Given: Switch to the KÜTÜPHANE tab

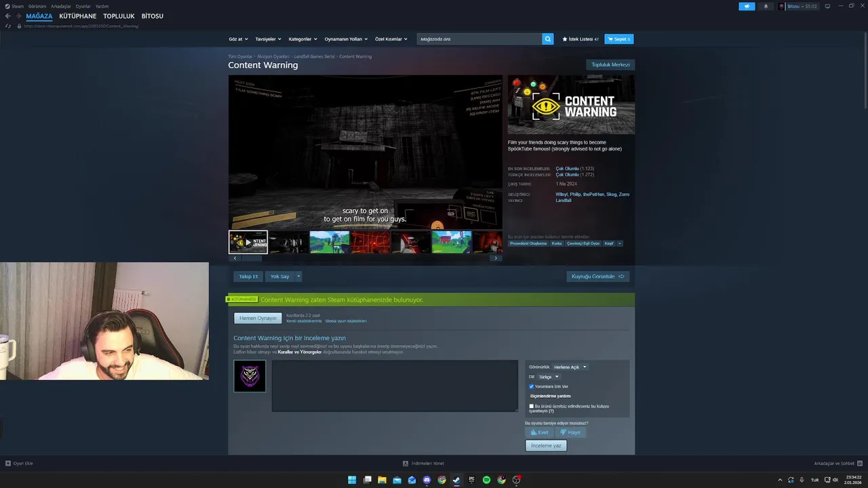Looking at the screenshot, I should (78, 16).
